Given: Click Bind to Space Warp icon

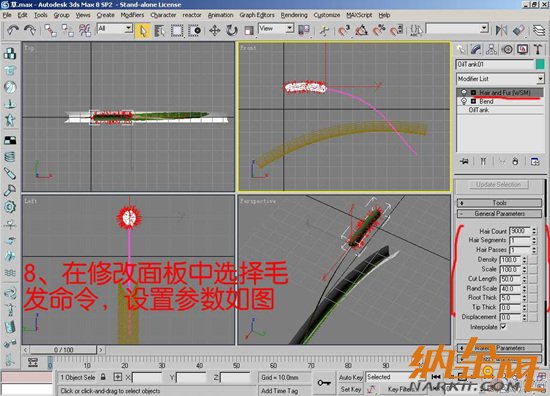Looking at the screenshot, I should (x=85, y=31).
